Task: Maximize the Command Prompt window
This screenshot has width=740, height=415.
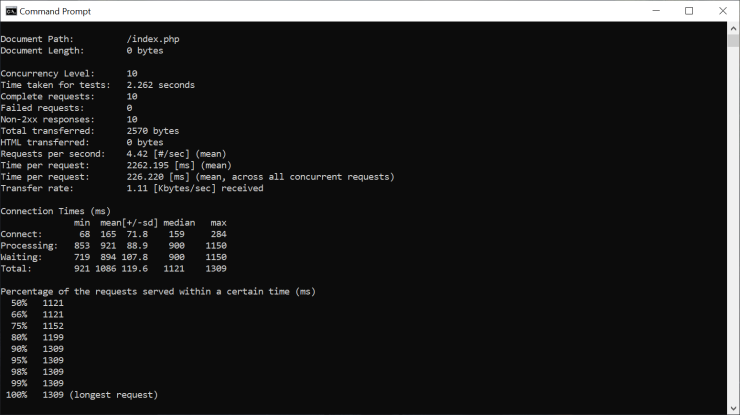Action: (x=689, y=11)
